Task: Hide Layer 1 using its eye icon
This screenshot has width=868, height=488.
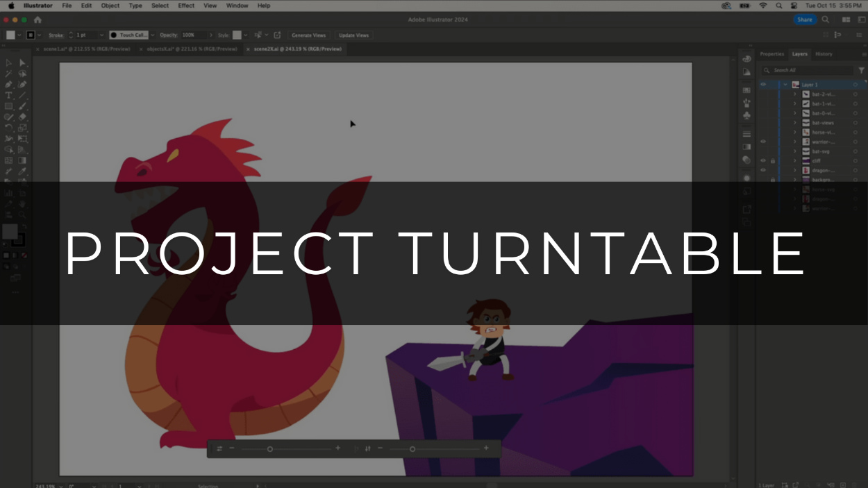Action: 763,85
